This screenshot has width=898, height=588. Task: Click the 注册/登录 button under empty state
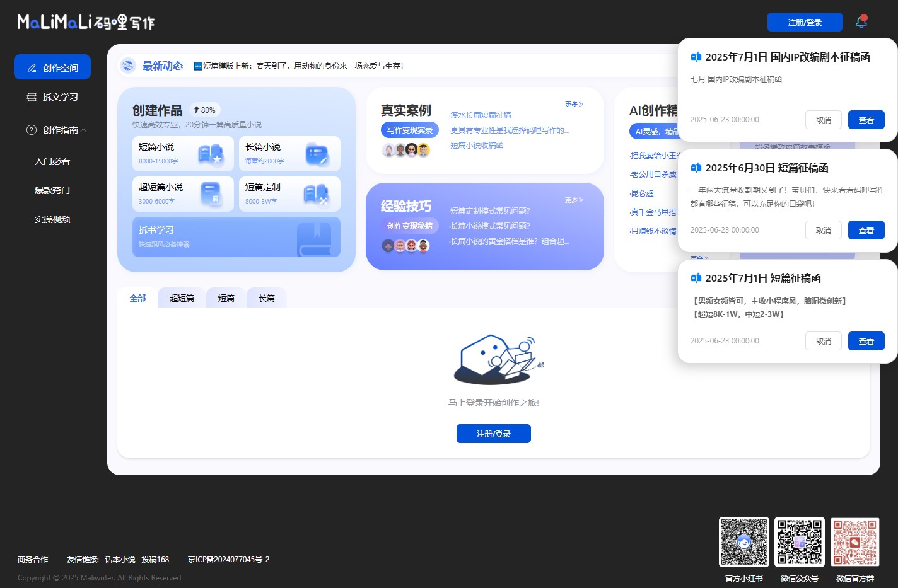point(494,434)
